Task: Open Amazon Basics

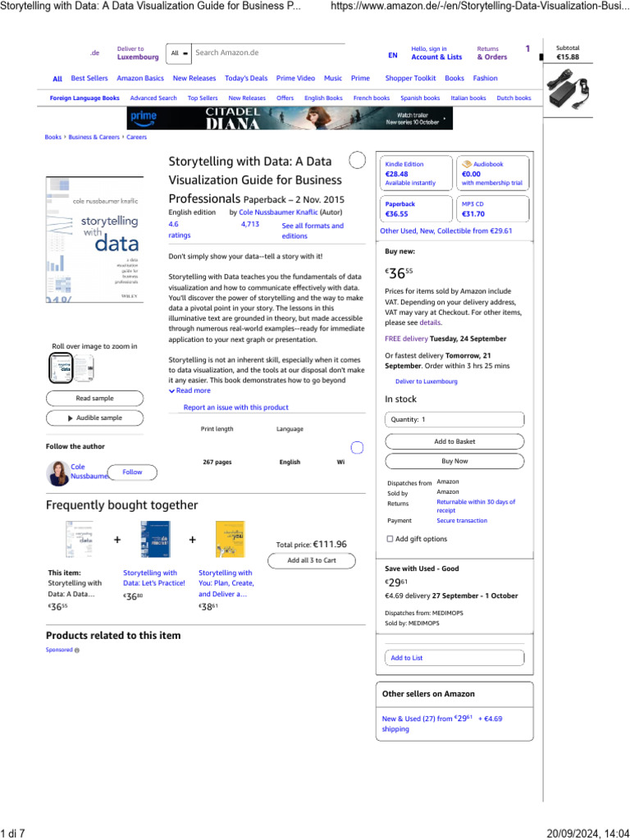Action: (140, 78)
